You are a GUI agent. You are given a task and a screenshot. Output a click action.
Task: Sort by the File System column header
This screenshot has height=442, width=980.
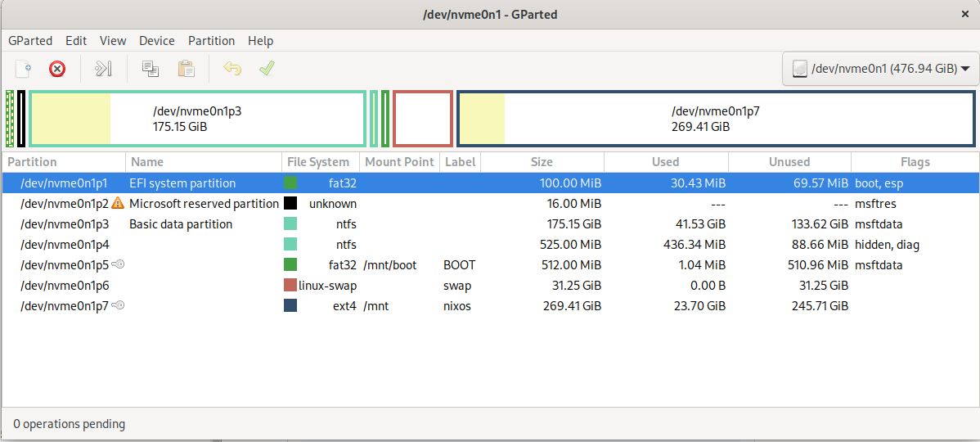321,162
